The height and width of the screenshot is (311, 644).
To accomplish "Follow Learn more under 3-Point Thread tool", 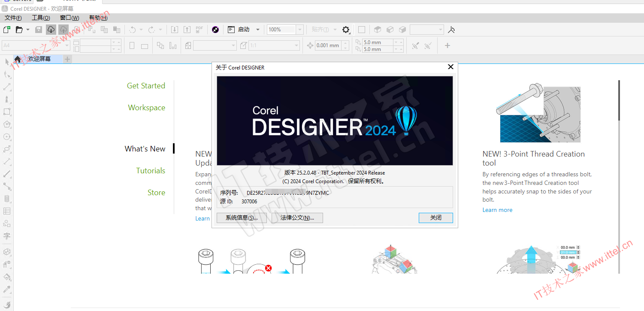I will coord(497,210).
